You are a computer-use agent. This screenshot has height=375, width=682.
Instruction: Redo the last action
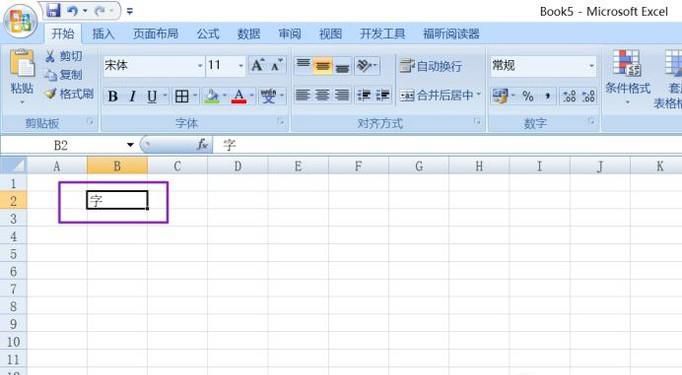pyautogui.click(x=100, y=11)
